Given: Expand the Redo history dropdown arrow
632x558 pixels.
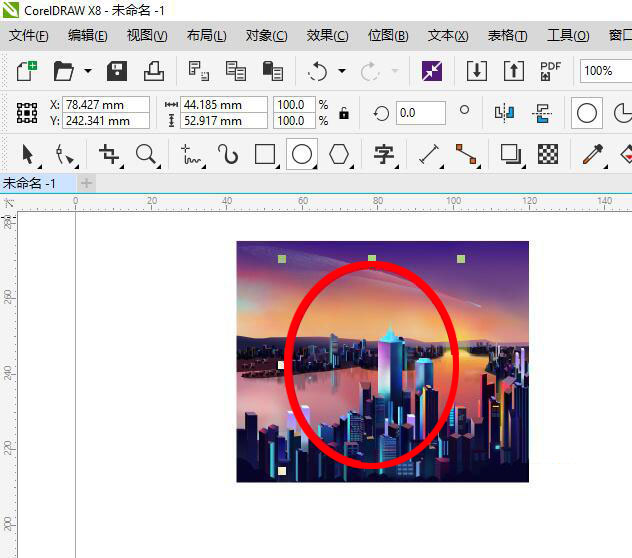Looking at the screenshot, I should click(x=395, y=71).
